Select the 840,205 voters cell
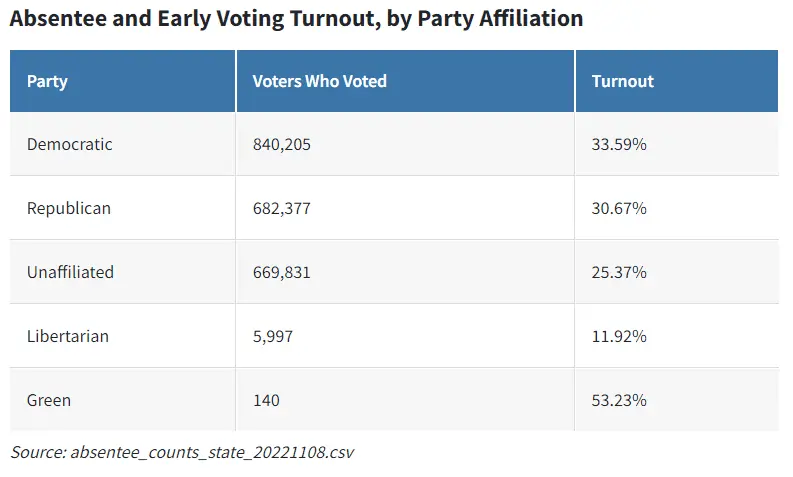The height and width of the screenshot is (477, 793). [282, 144]
